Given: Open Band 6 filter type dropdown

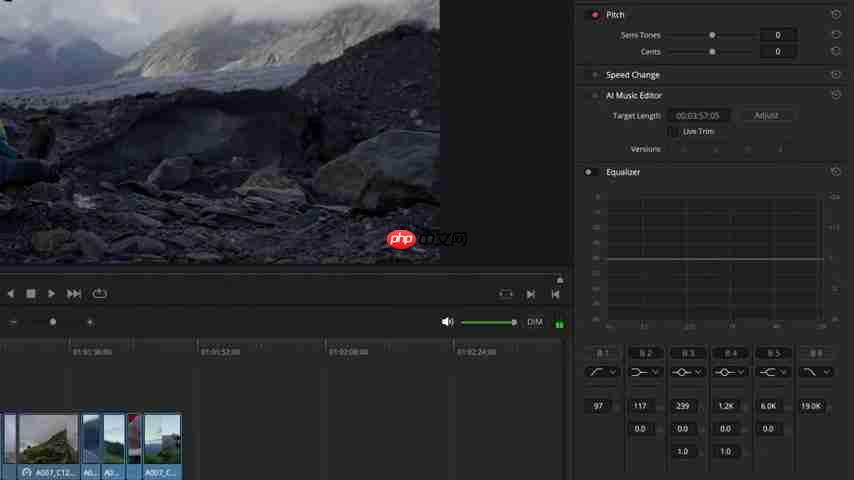Looking at the screenshot, I should tap(816, 372).
